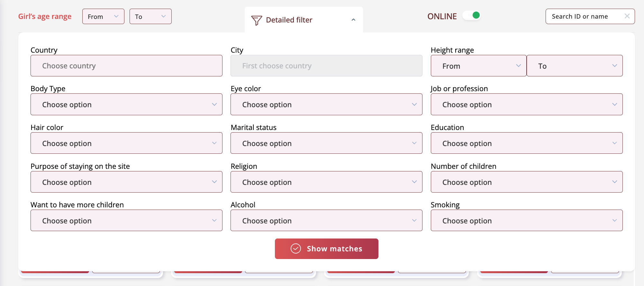The height and width of the screenshot is (286, 644).
Task: Open the Body Type dropdown
Action: pyautogui.click(x=126, y=105)
